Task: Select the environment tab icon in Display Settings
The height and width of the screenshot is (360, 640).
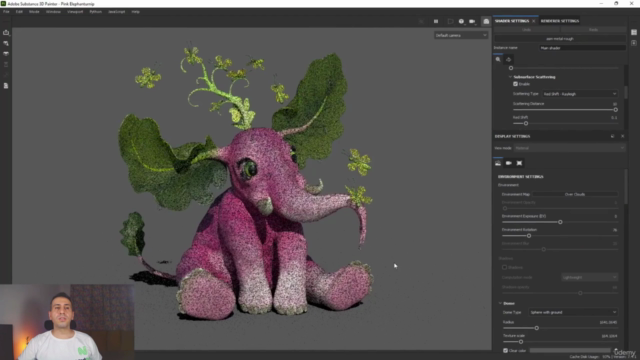Action: tap(498, 163)
